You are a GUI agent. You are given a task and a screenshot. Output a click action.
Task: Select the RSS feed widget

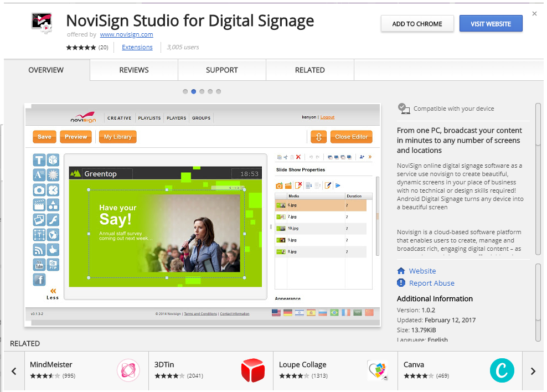(39, 250)
